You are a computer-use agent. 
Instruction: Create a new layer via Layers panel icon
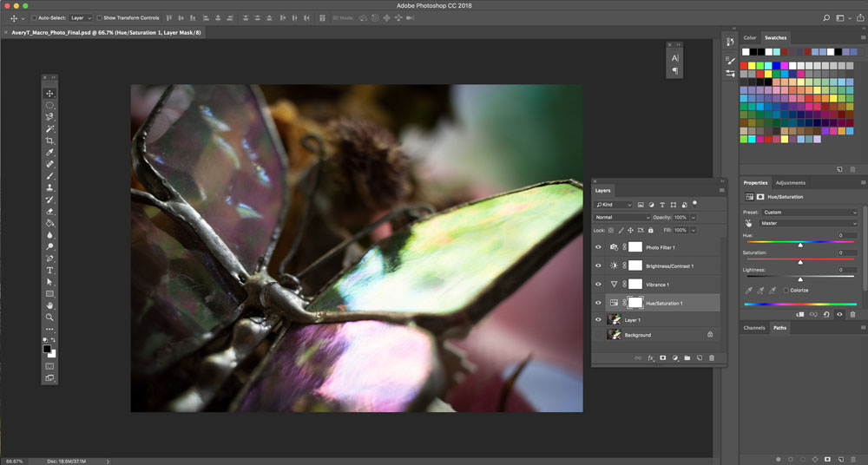[x=699, y=358]
